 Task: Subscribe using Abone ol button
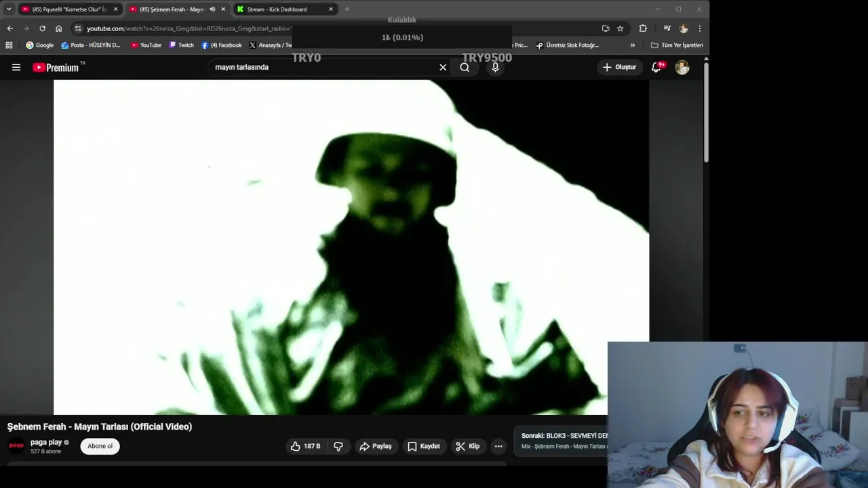click(x=100, y=446)
